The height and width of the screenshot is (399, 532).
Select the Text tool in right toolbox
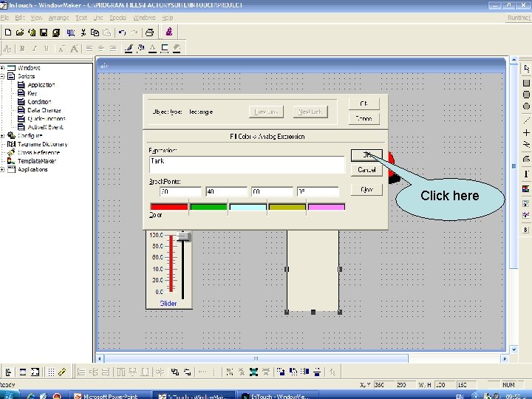click(526, 174)
